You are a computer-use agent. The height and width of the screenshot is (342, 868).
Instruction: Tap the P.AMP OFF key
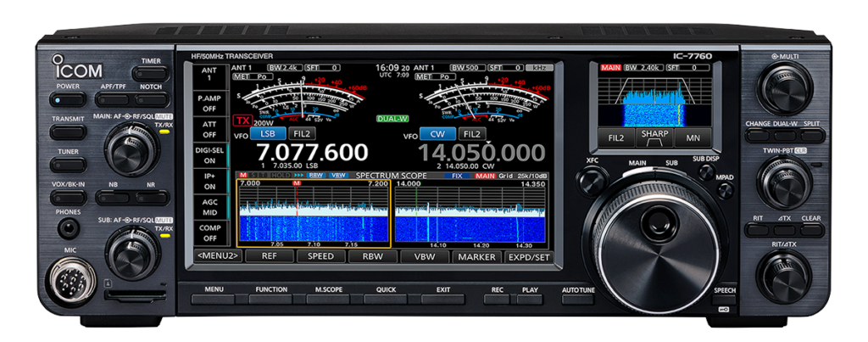click(x=209, y=102)
